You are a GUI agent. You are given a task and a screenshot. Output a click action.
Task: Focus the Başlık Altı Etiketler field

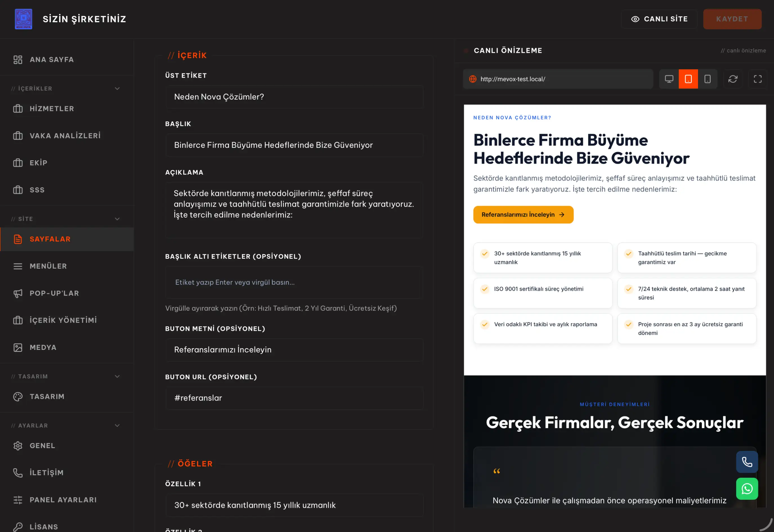(x=295, y=282)
